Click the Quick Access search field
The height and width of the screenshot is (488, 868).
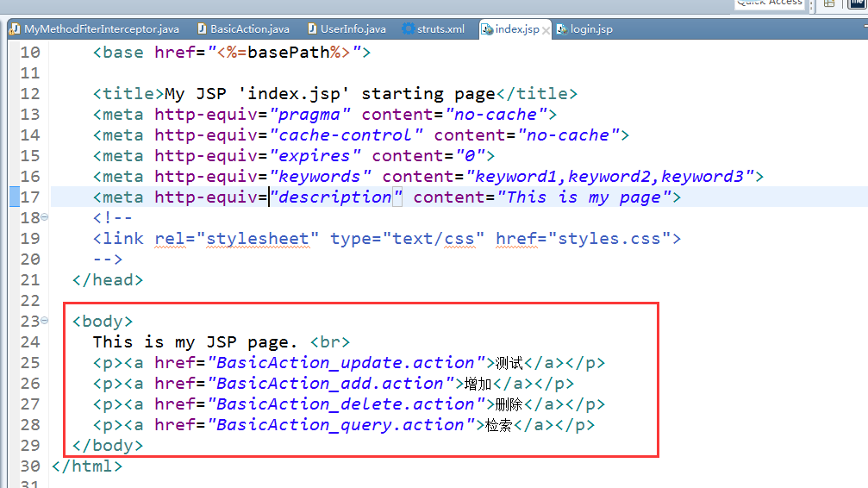click(770, 3)
